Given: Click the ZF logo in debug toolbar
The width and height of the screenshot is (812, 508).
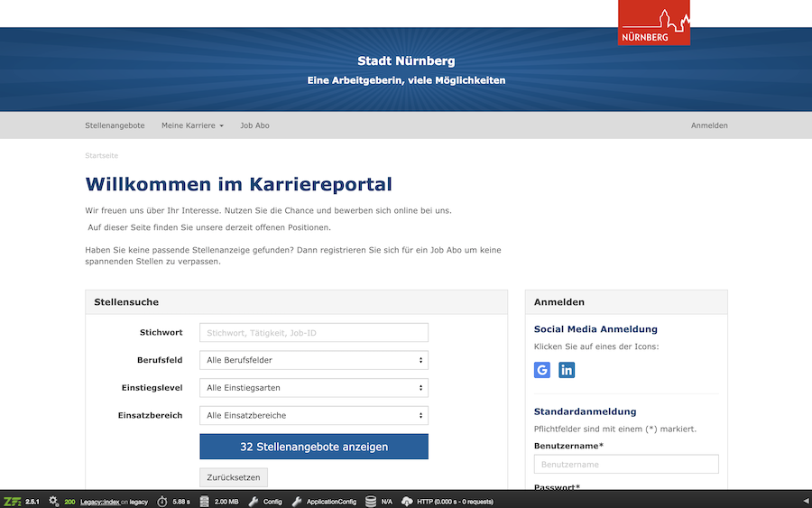Looking at the screenshot, I should (12, 501).
